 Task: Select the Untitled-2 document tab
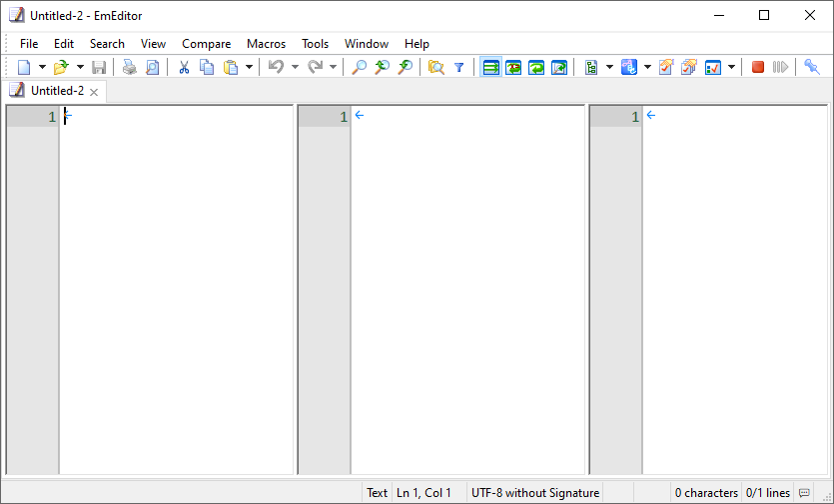click(54, 91)
